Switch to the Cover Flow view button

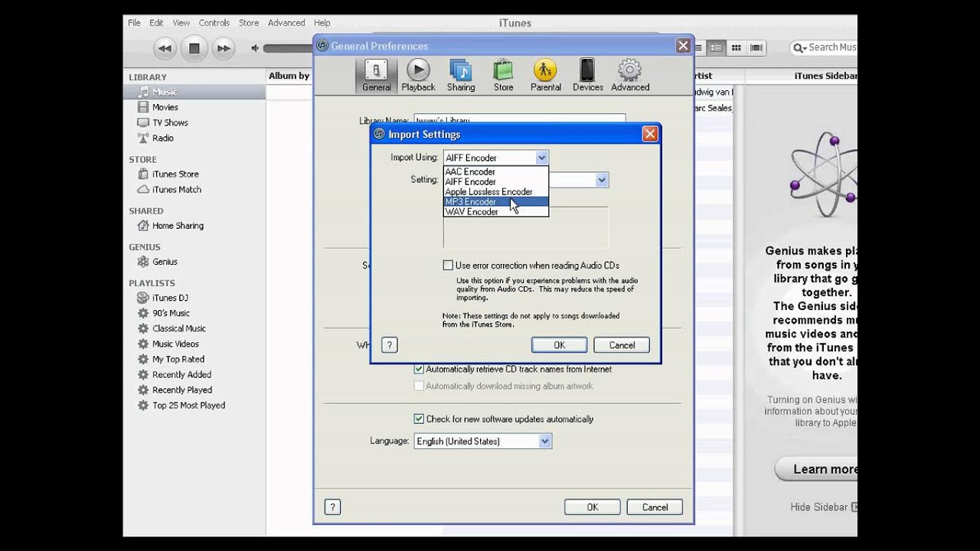click(x=756, y=47)
